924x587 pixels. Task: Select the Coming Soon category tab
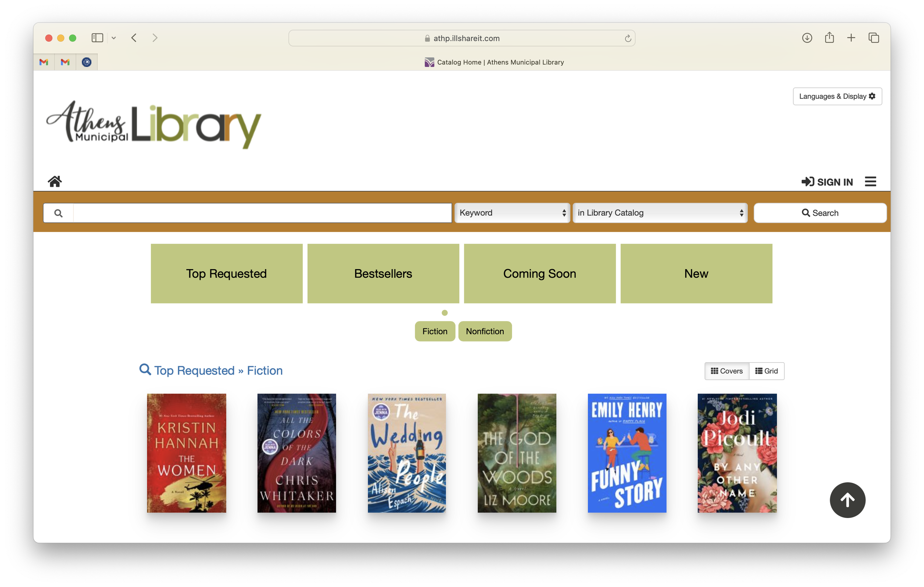540,273
